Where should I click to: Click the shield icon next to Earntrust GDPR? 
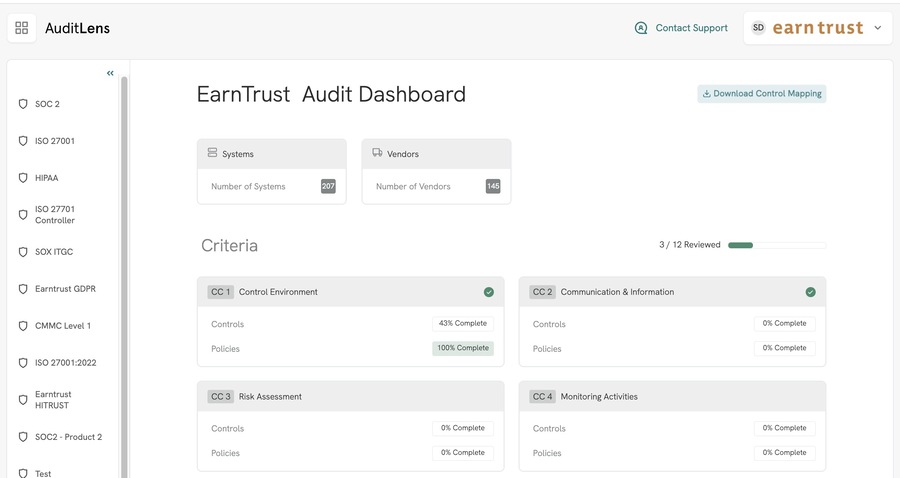(23, 289)
